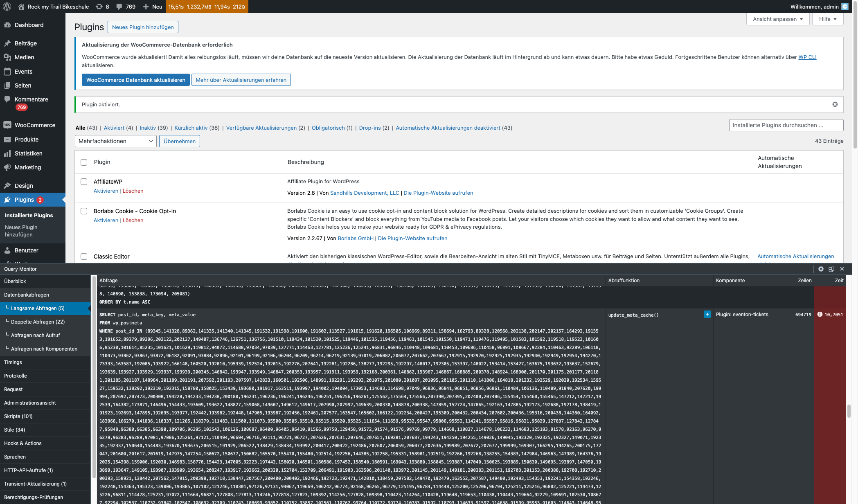Click the Kommentare speech bubble icon
Screen dimensions: 858x504
[x=7, y=99]
